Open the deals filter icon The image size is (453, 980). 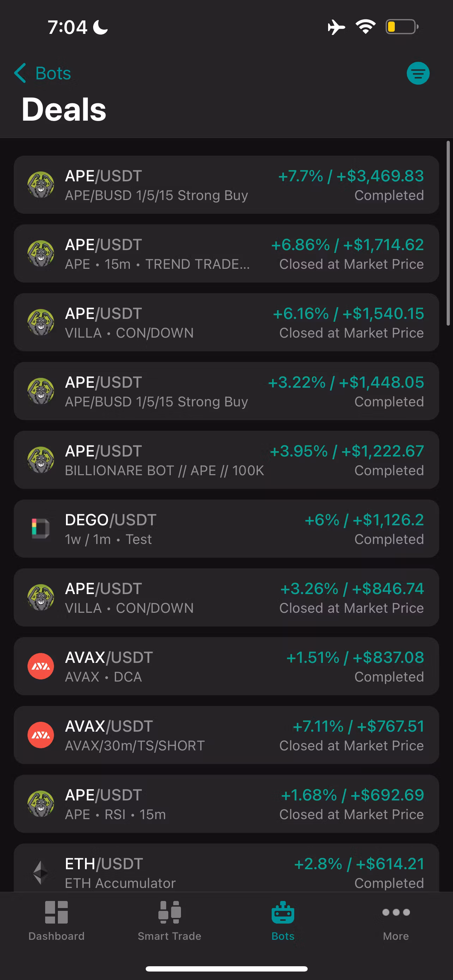[418, 73]
